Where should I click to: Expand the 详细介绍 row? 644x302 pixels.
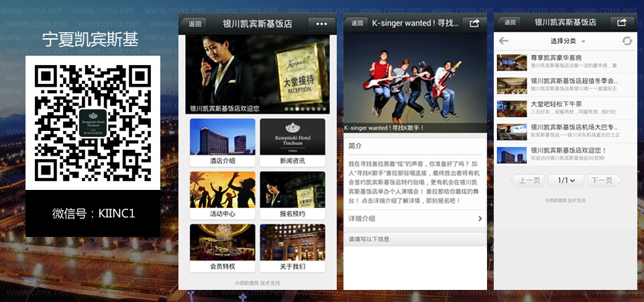[x=415, y=219]
